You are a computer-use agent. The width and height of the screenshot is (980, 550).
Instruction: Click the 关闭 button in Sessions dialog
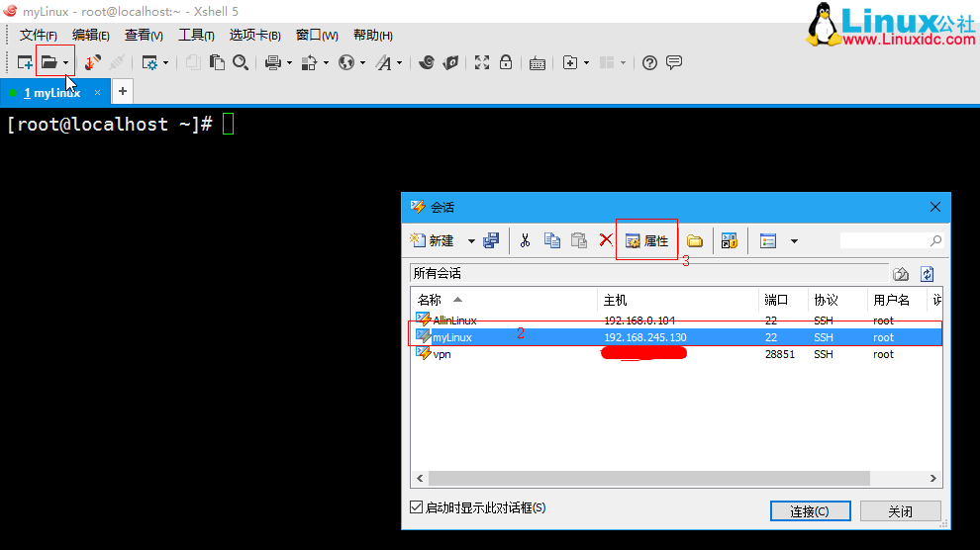coord(900,511)
